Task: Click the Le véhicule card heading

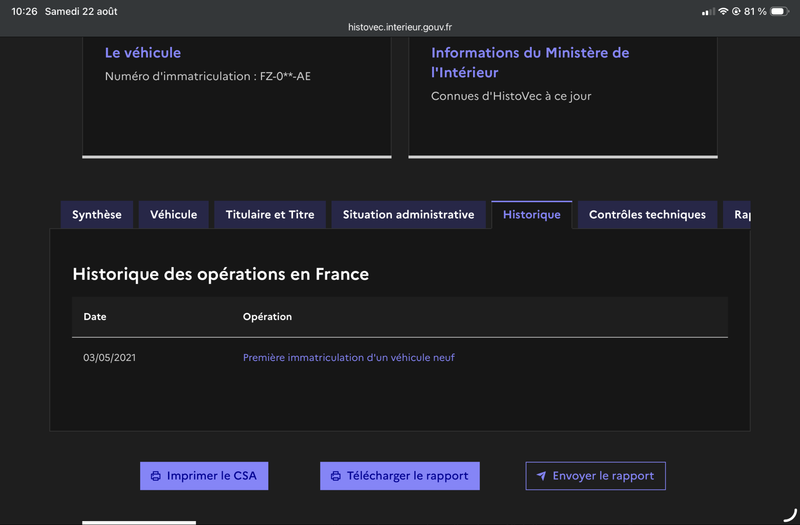Action: click(x=143, y=53)
